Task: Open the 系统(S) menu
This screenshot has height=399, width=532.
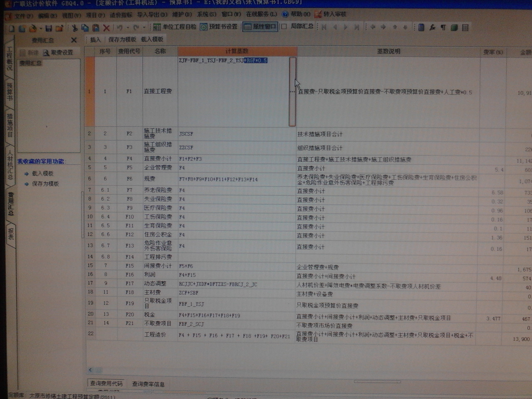Action: coord(206,14)
